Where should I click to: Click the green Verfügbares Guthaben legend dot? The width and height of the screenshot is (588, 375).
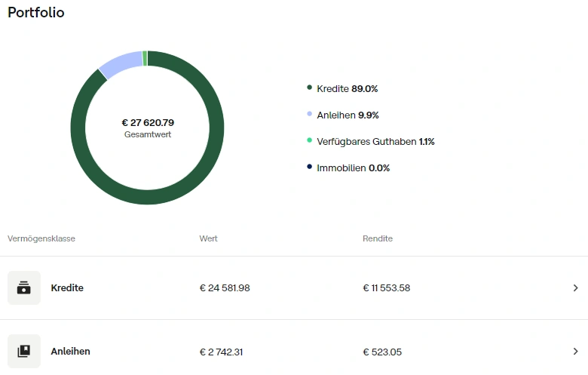tap(310, 141)
